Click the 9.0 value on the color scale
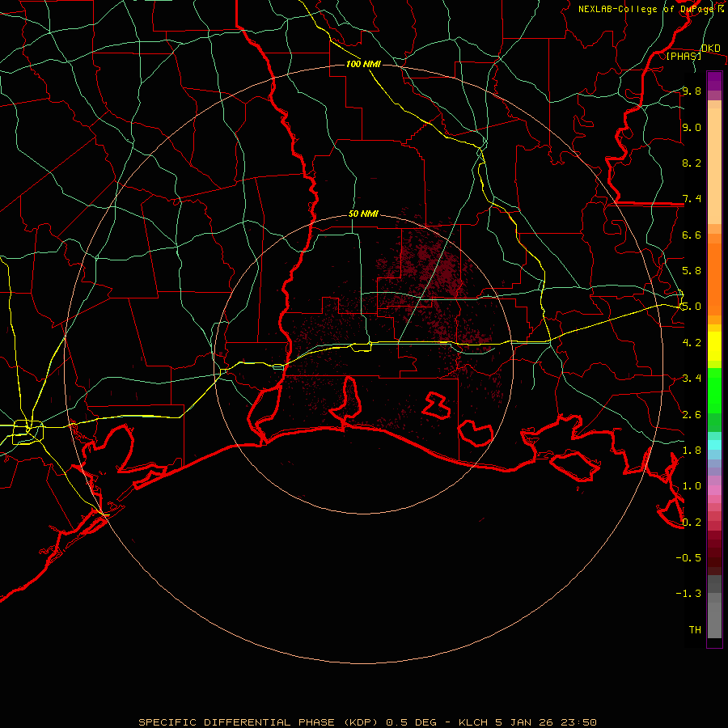Screen dimensions: 728x728 point(692,127)
